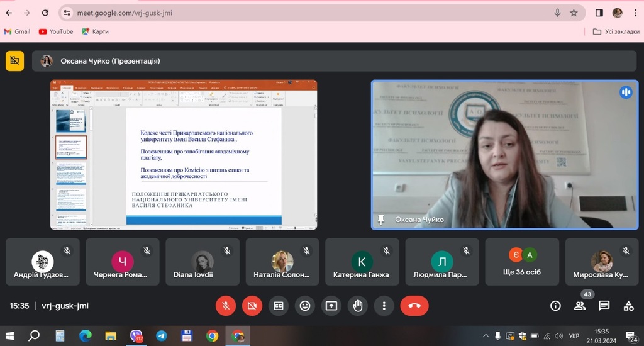Unpin Оксана Чуйко's video tile
Image resolution: width=644 pixels, height=346 pixels.
(x=380, y=219)
